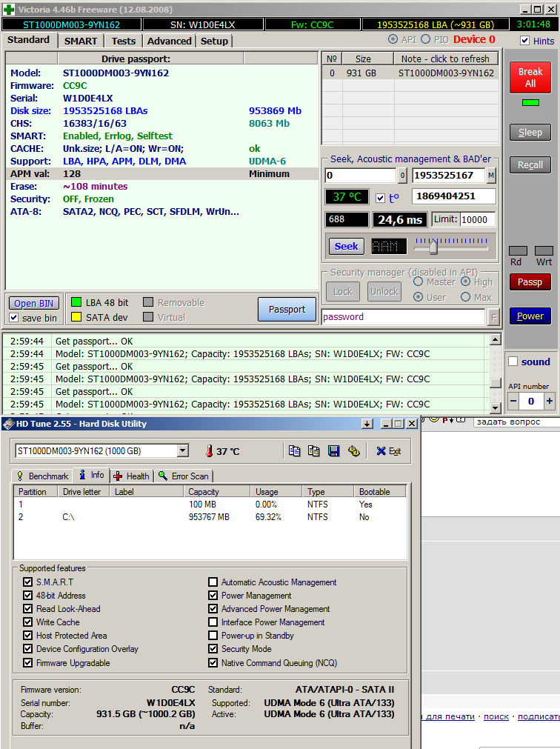560x749 pixels.
Task: Copy info text to clipboard in HD Tune
Action: point(294,450)
